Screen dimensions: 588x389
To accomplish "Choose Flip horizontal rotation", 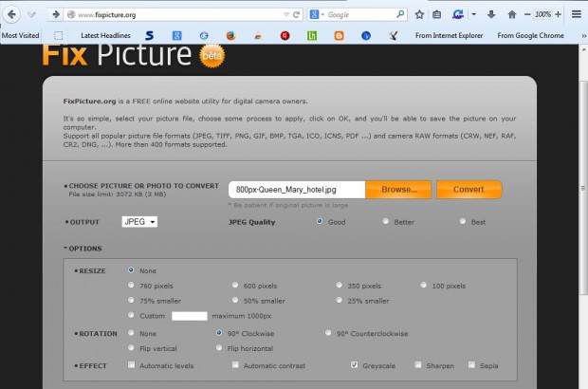I will (219, 348).
